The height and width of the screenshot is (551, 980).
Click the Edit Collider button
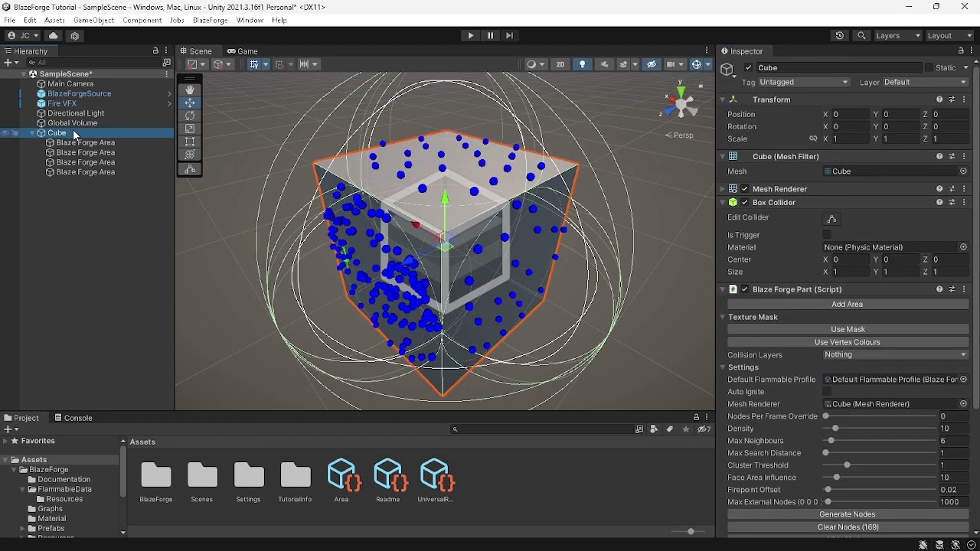pos(832,219)
